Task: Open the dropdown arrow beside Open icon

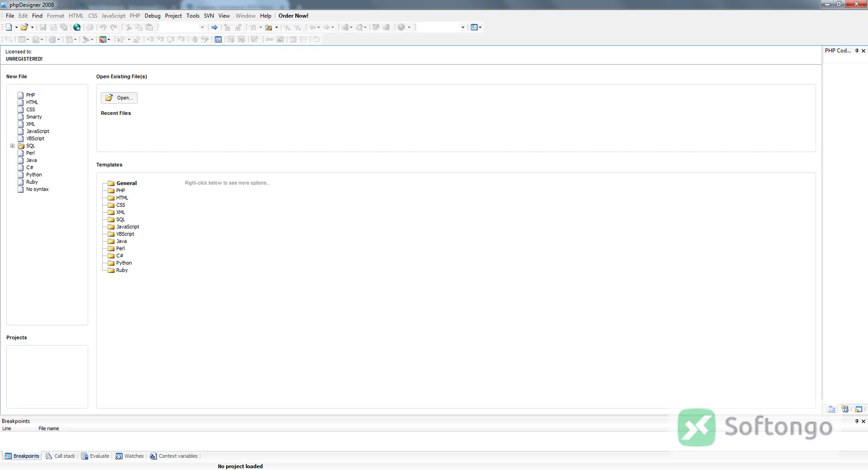Action: [x=32, y=28]
